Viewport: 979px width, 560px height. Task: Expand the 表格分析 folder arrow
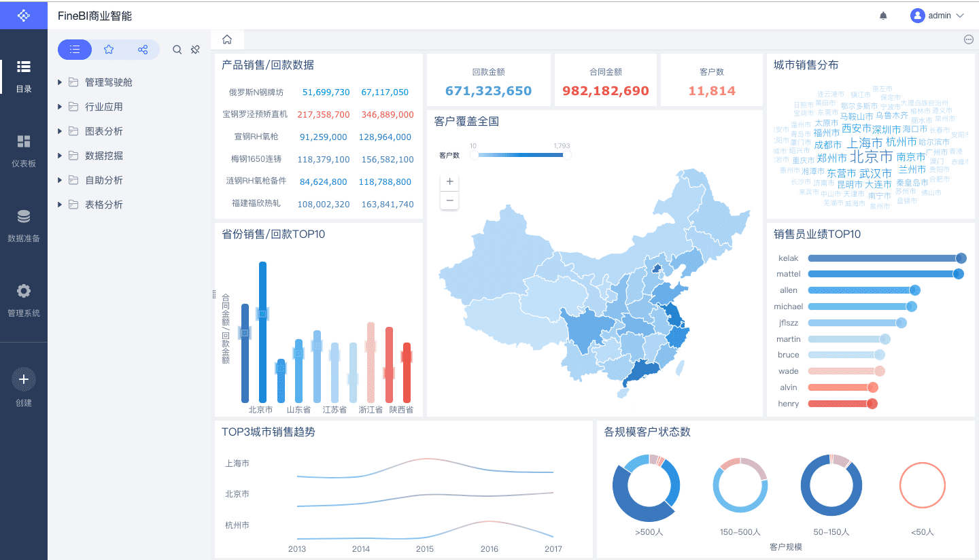coord(60,205)
